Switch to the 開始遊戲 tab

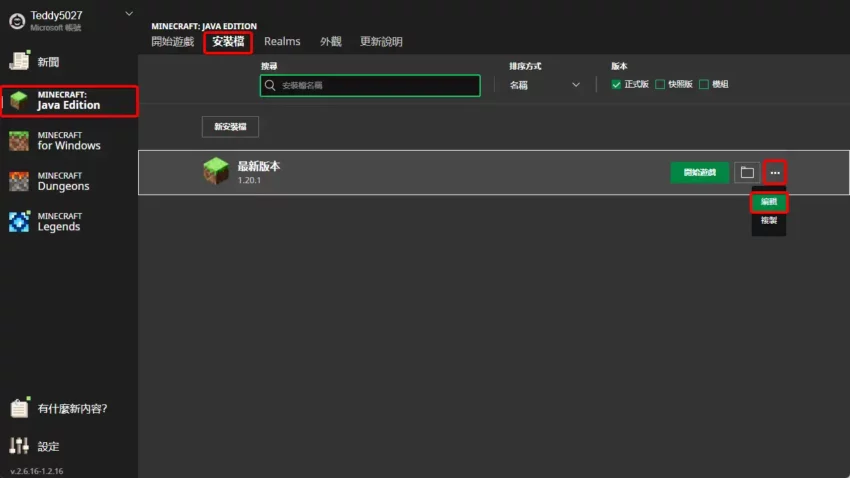(172, 42)
